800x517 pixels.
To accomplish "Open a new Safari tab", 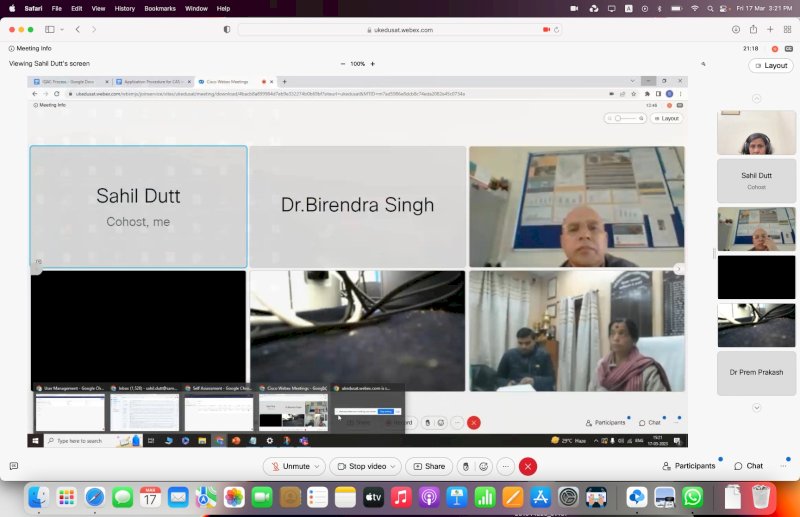I will [770, 30].
